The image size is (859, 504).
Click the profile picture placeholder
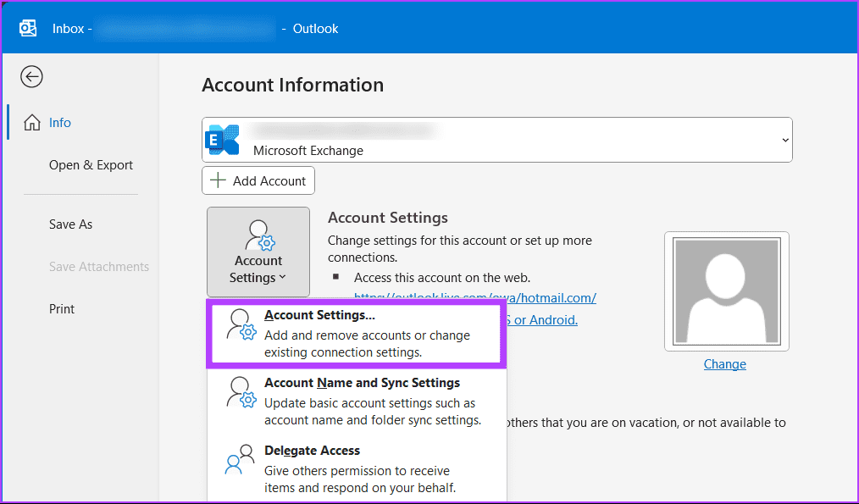pos(727,291)
